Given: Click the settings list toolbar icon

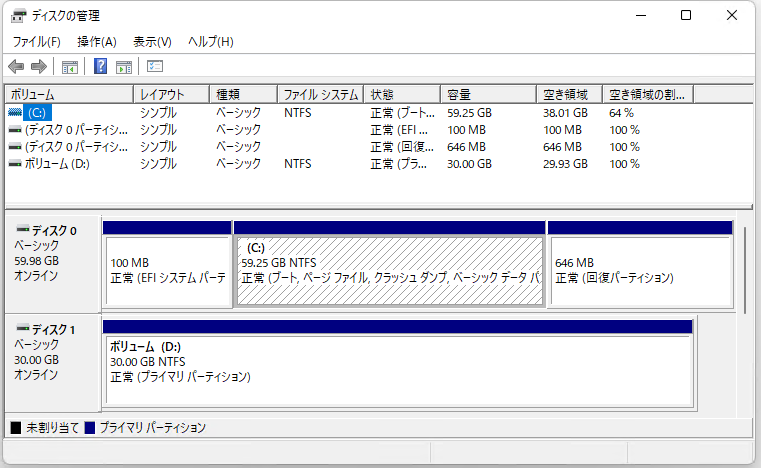Looking at the screenshot, I should [x=155, y=66].
